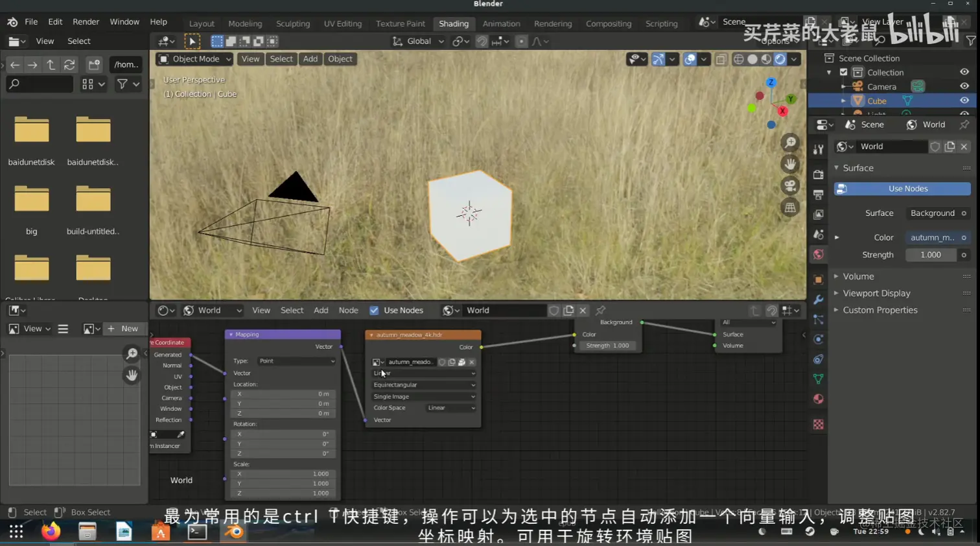Screen dimensions: 980x546
Task: Open Color Space Linear dropdown
Action: click(x=451, y=408)
